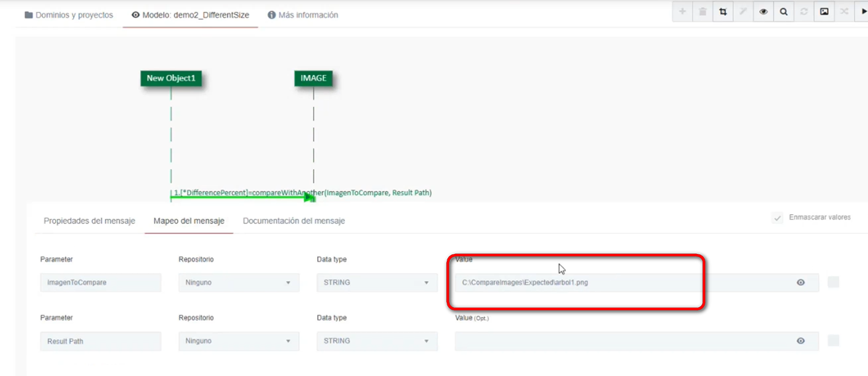Open Data type dropdown for ImagenToCompare

click(376, 282)
